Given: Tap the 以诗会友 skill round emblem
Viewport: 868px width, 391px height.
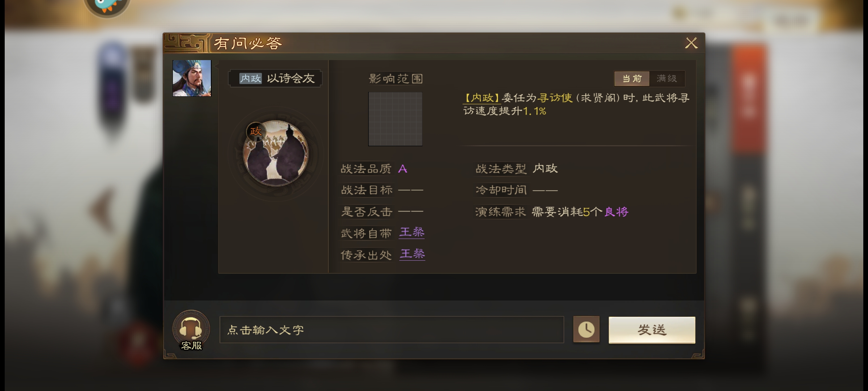Looking at the screenshot, I should tap(276, 154).
